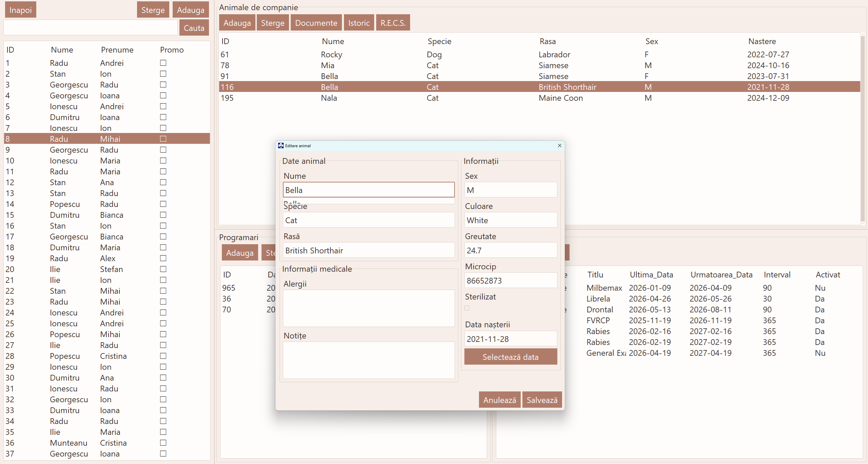
Task: Click the R.E.C.S. button
Action: tap(393, 23)
